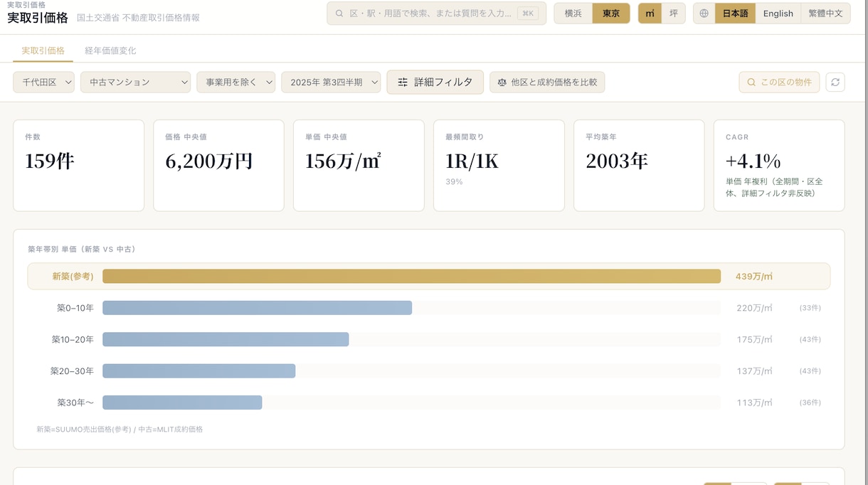Focus the 区・駅・用語で検索 search field
868x485 pixels.
click(436, 14)
